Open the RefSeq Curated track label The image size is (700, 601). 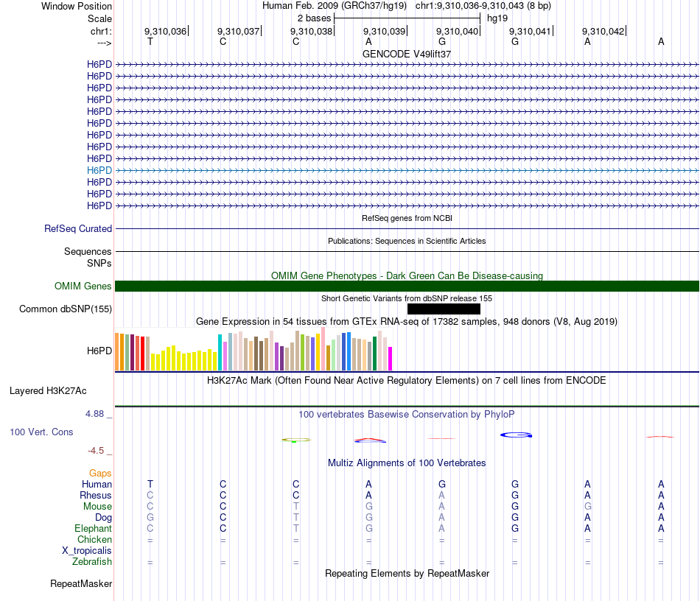point(78,228)
